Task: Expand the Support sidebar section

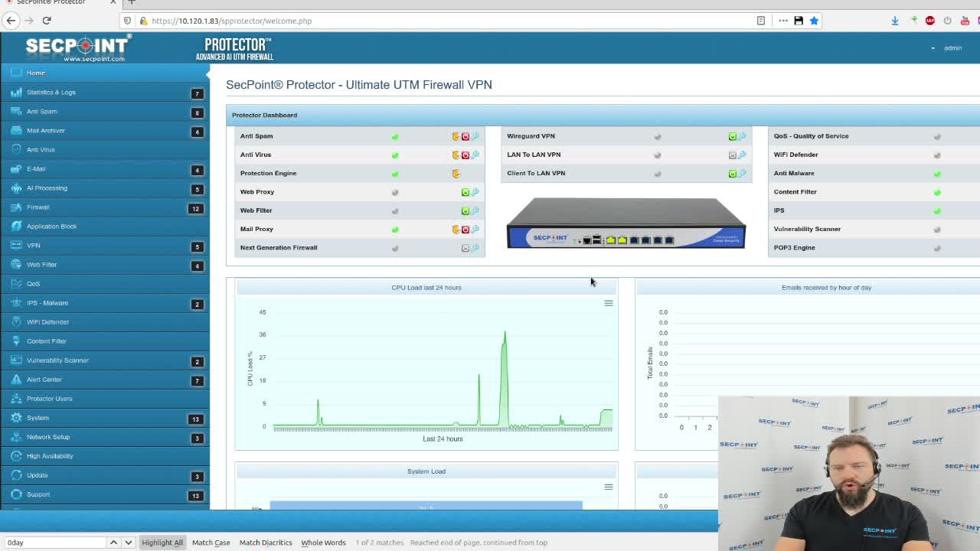Action: coord(105,494)
